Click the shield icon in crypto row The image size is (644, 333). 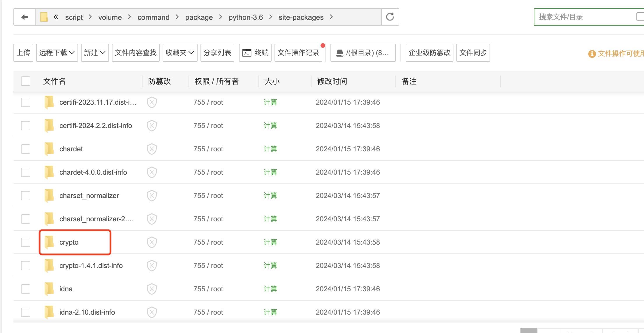pyautogui.click(x=152, y=242)
